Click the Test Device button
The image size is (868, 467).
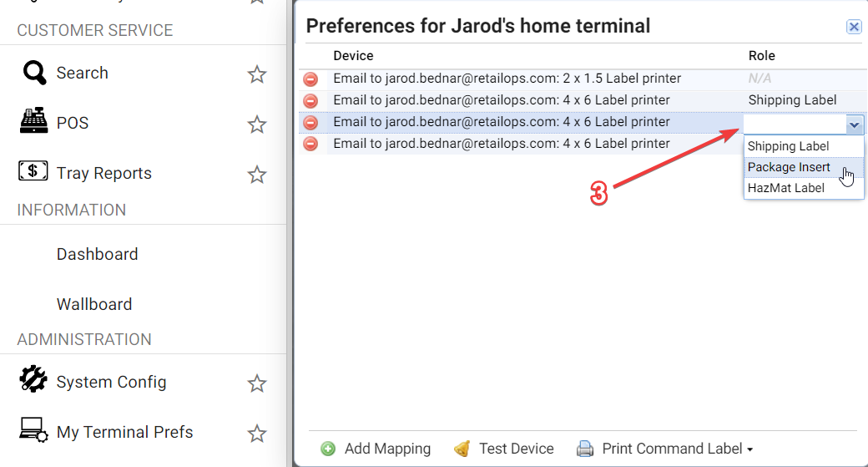504,449
